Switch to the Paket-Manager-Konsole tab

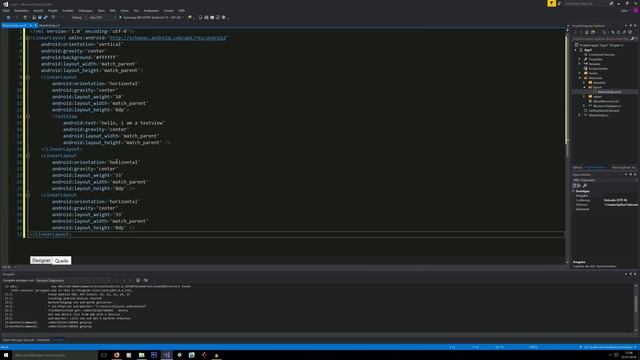tap(19, 340)
